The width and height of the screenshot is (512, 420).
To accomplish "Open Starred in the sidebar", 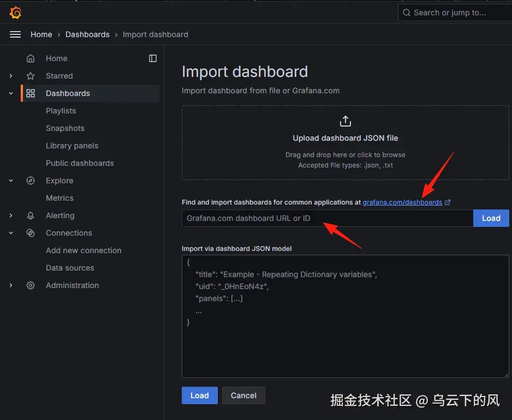I will [x=59, y=76].
